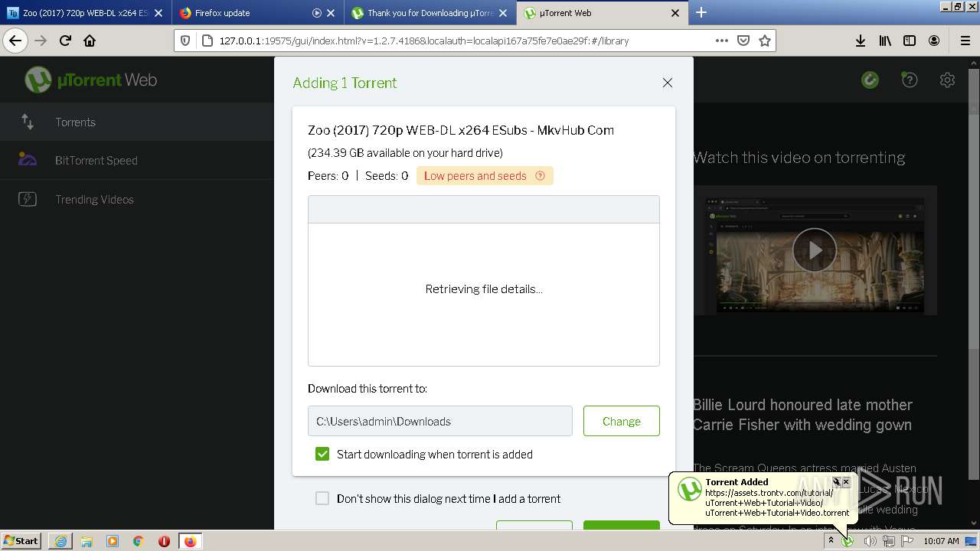The width and height of the screenshot is (980, 551).
Task: Open the options wrench on Torrent Added balloon
Action: coord(836,482)
